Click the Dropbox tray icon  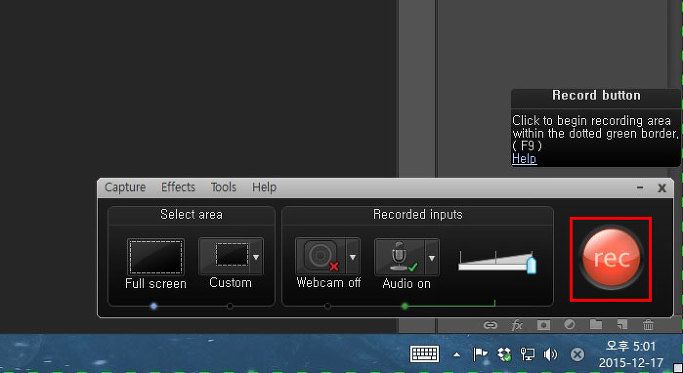pos(504,355)
